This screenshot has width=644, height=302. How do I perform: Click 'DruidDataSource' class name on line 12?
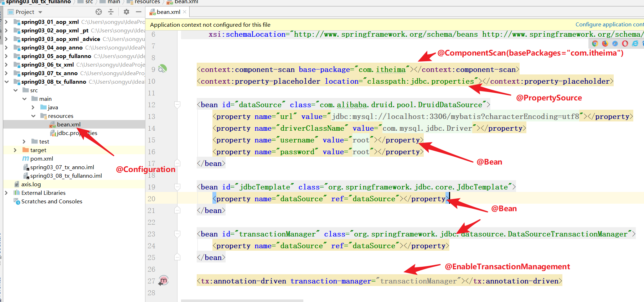(x=450, y=105)
